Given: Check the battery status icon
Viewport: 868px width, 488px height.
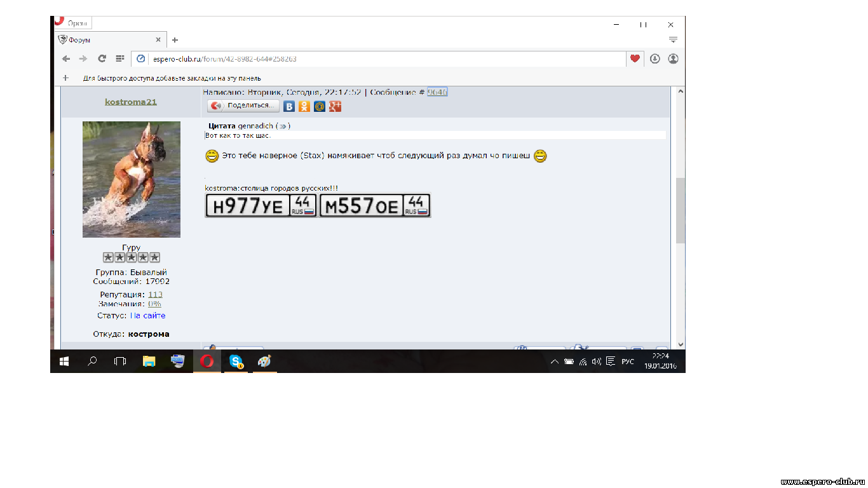Looking at the screenshot, I should [x=569, y=362].
